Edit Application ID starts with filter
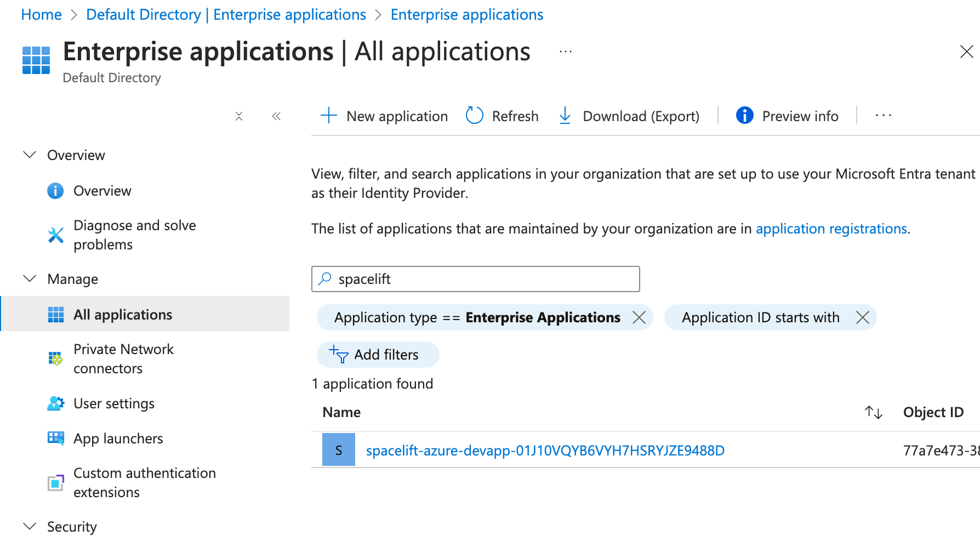Image resolution: width=980 pixels, height=547 pixels. pyautogui.click(x=760, y=317)
